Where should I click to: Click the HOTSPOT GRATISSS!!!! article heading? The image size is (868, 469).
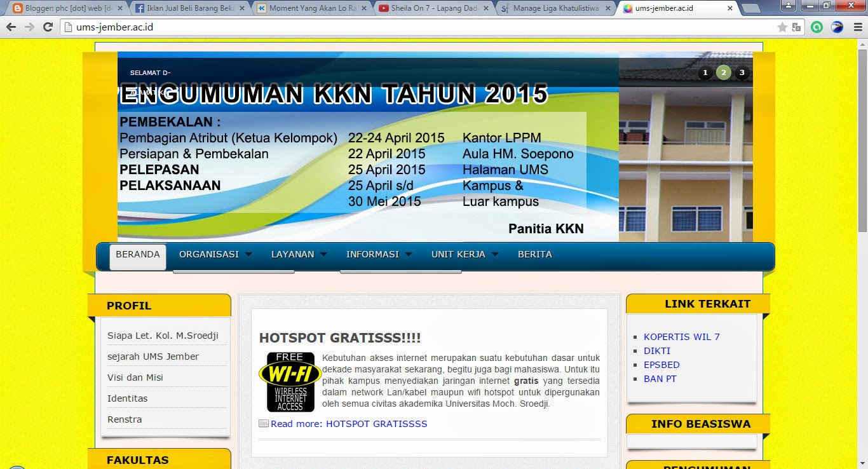click(340, 337)
